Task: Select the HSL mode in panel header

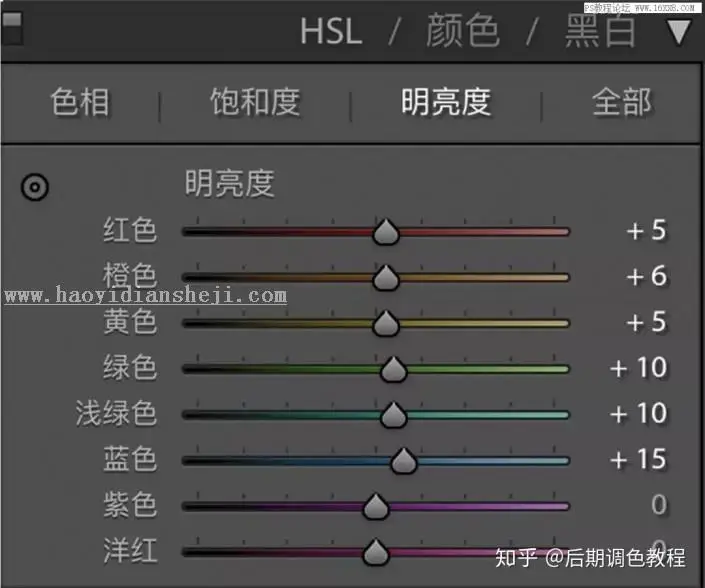Action: coord(331,31)
